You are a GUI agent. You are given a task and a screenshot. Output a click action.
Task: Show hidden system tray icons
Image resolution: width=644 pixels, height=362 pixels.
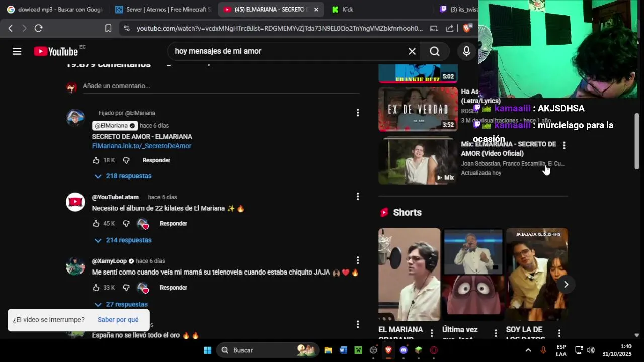[528, 350]
